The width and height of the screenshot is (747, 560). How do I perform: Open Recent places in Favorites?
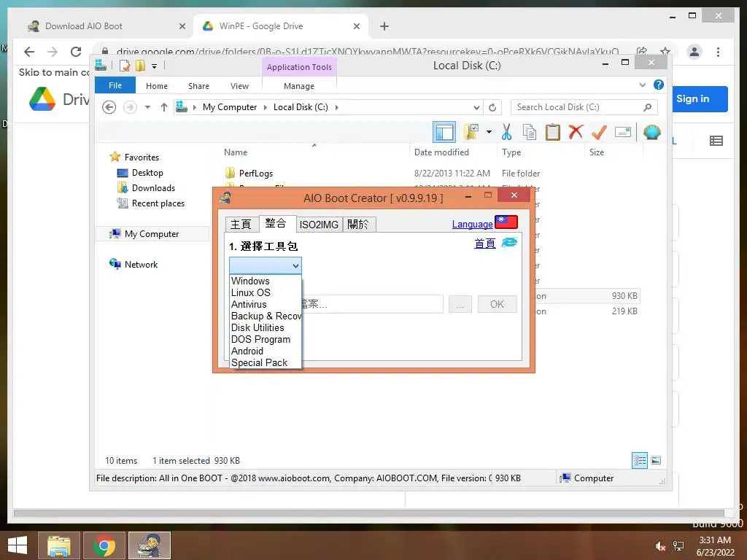158,203
